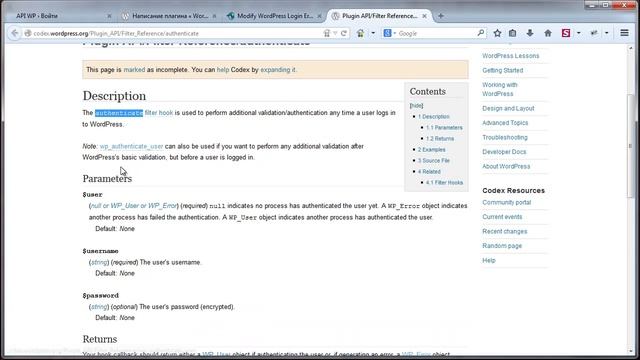The width and height of the screenshot is (640, 360).
Task: Jump to '4 Related' in Contents
Action: click(429, 171)
